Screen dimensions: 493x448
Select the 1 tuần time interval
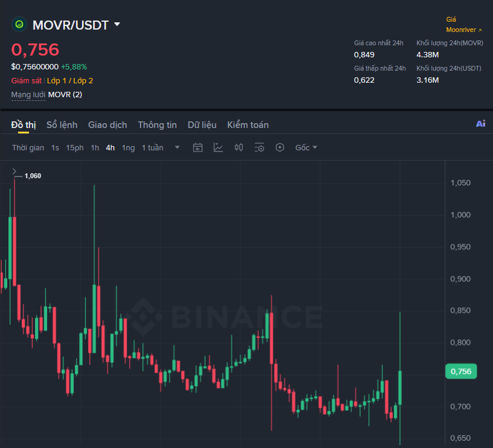(x=153, y=148)
